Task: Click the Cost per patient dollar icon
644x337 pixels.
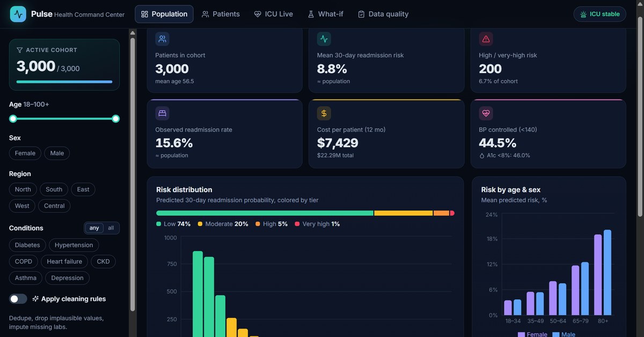Action: point(324,113)
